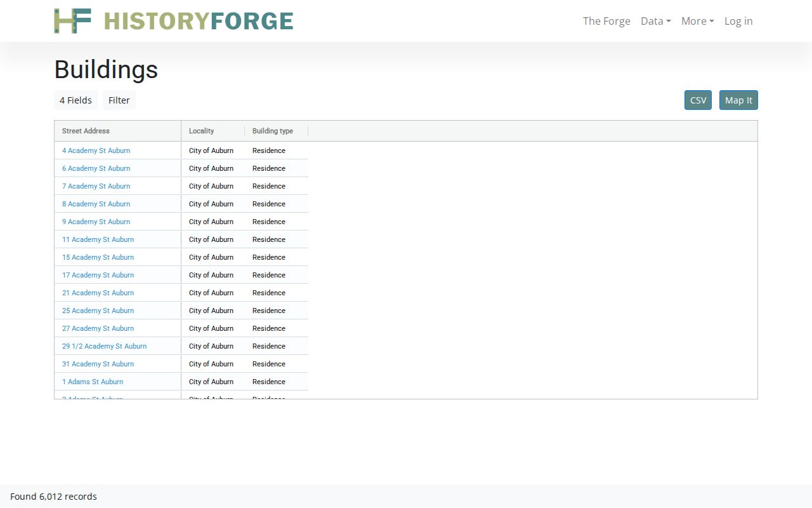Viewport: 812px width, 508px height.
Task: Open 8 Academy St Auburn record
Action: [x=96, y=204]
